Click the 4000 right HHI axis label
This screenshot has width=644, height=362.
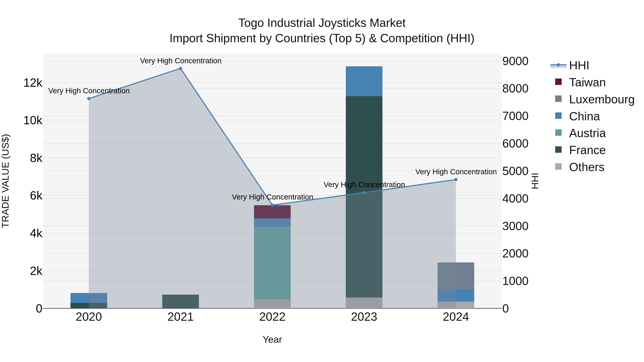tap(515, 199)
